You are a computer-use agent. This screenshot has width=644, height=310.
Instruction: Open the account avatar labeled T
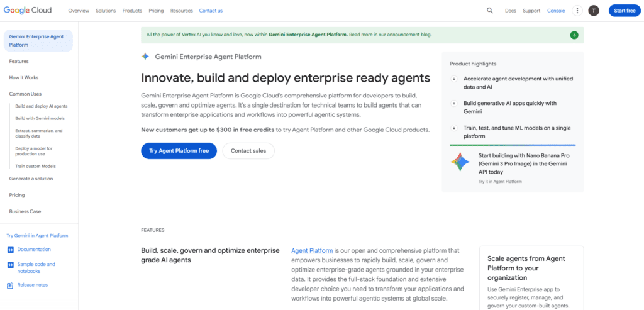click(x=594, y=11)
